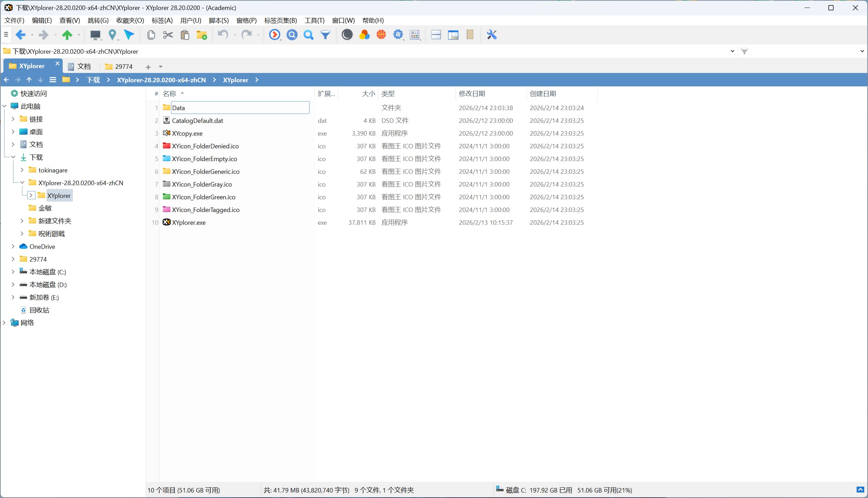Screen dimensions: 868x498
Task: Switch to the 文档 tab
Action: point(80,66)
